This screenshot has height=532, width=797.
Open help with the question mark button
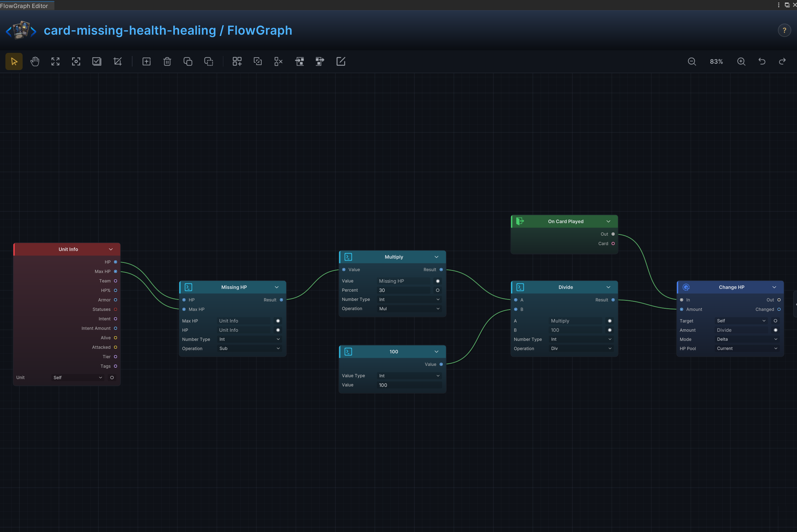[x=784, y=31]
